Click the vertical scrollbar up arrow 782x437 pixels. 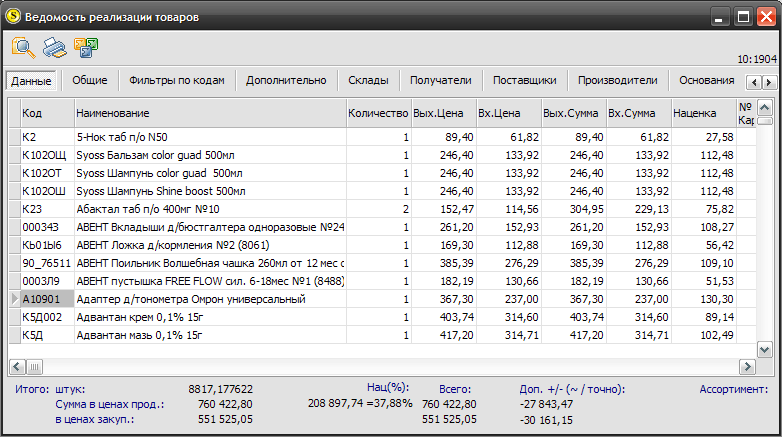(765, 107)
